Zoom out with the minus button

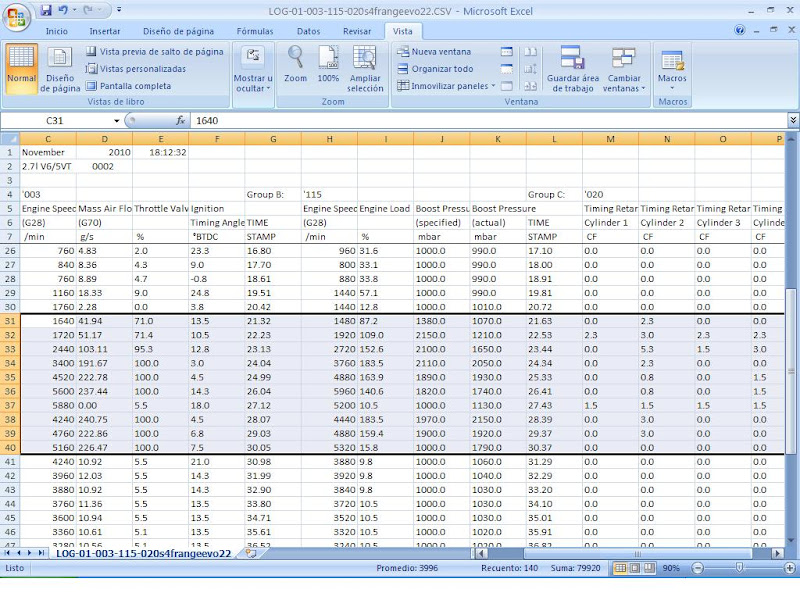point(697,568)
